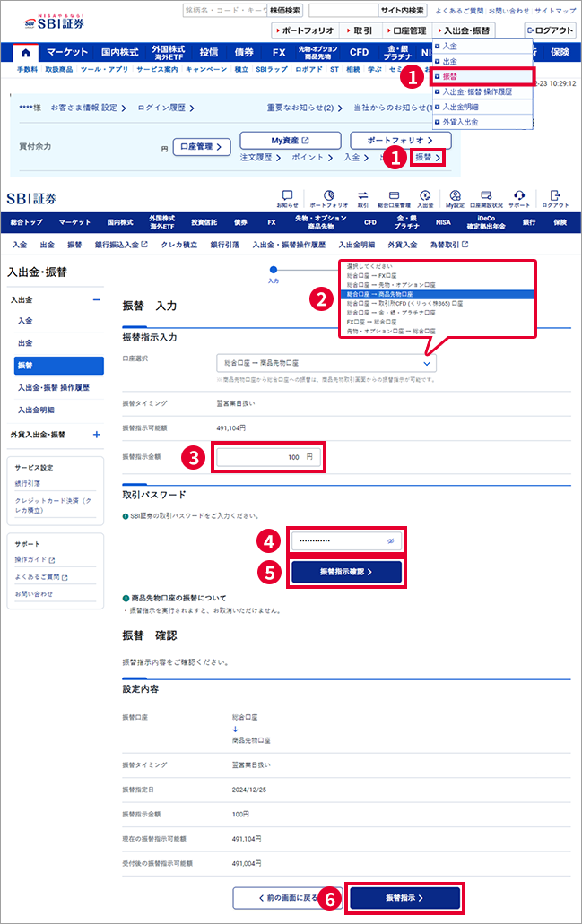Viewport: 582px width, 924px height.
Task: Select 振替 in the left sidebar
Action: [x=59, y=366]
